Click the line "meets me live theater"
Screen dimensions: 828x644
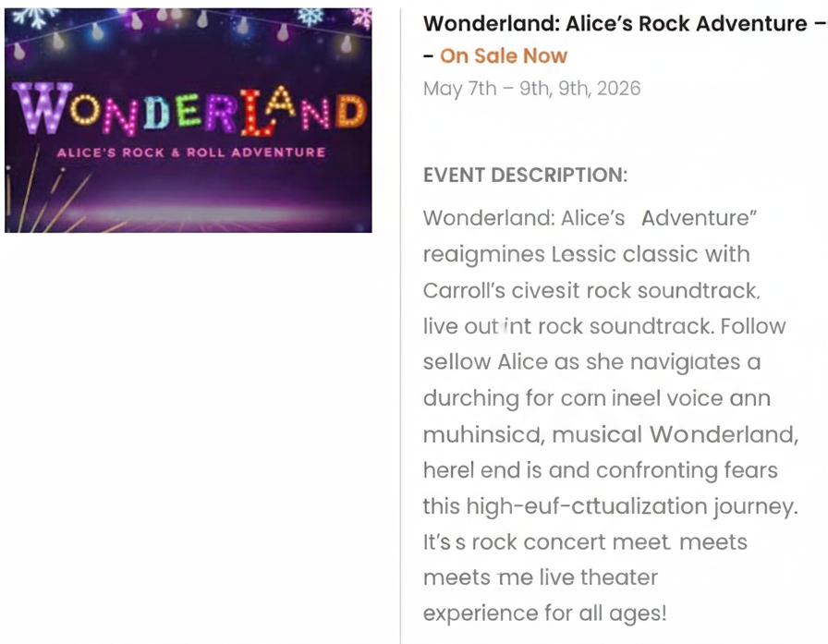(540, 577)
